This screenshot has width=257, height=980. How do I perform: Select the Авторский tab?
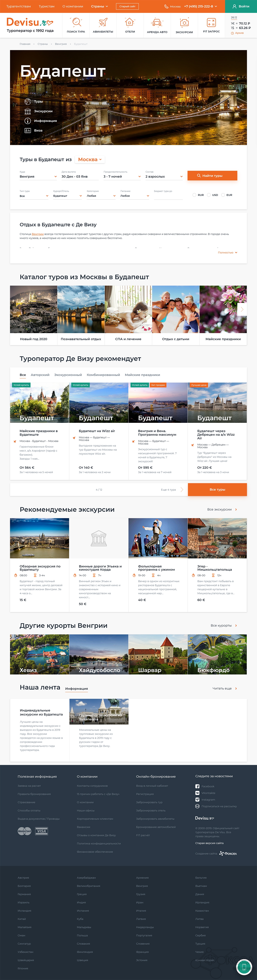[x=40, y=375]
